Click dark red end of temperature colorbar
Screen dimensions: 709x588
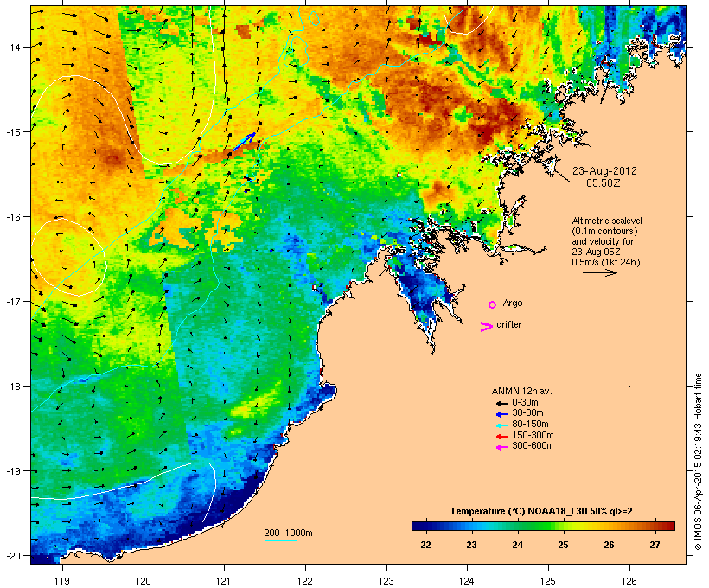tap(670, 526)
